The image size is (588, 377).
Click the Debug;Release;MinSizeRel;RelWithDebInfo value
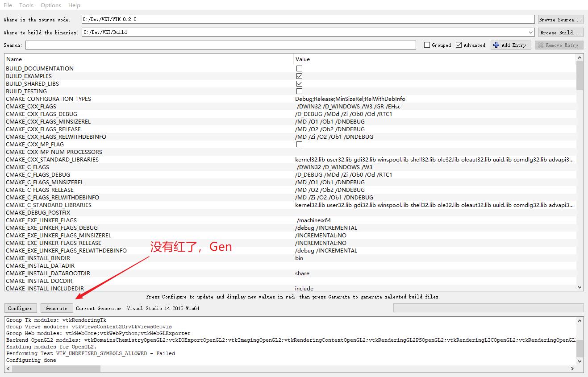point(350,99)
